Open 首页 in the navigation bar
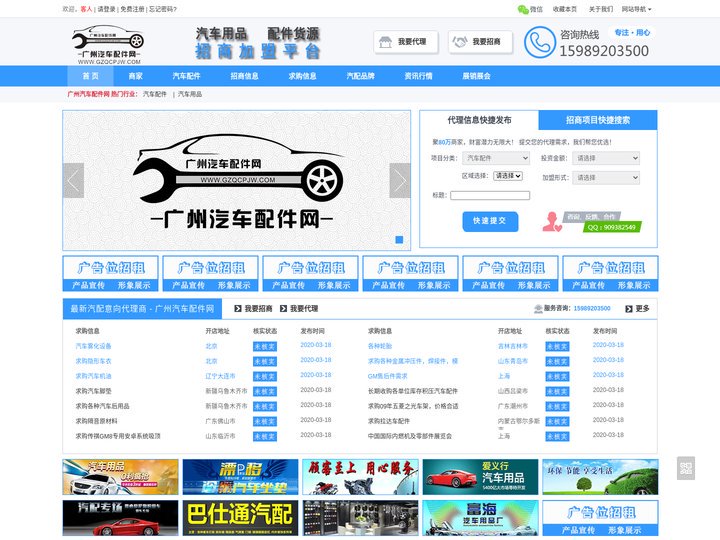This screenshot has width=720, height=540. [90, 76]
